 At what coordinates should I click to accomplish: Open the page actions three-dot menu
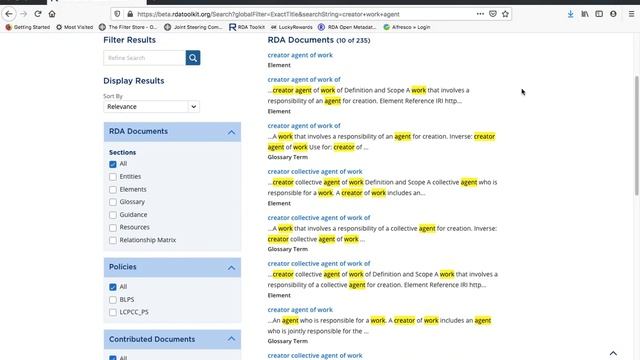[x=480, y=14]
